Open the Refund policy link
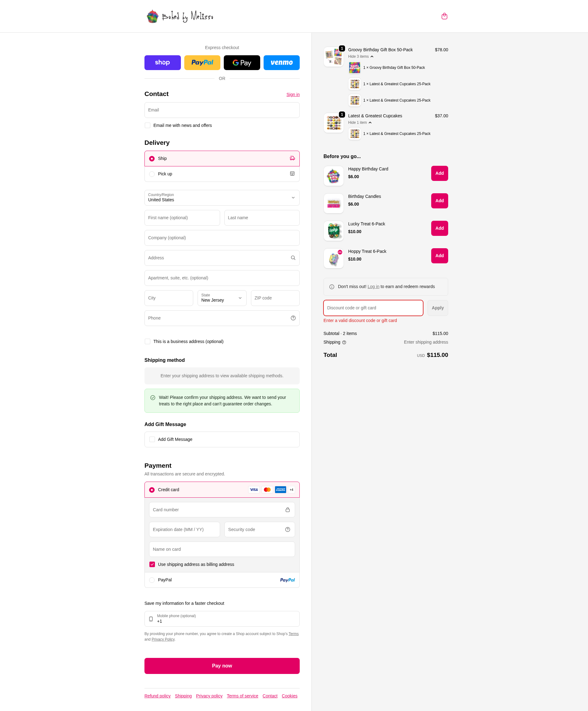Viewport: 588px width, 711px height. coord(157,696)
